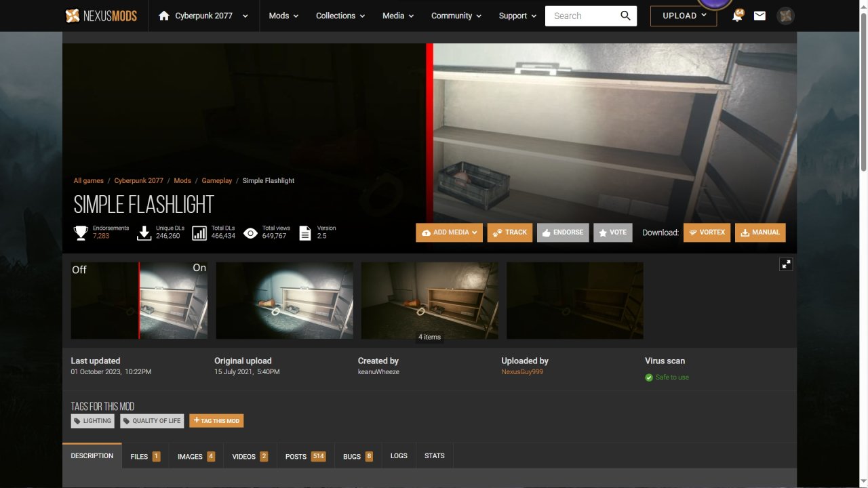Click the VOTE button

[x=613, y=232]
